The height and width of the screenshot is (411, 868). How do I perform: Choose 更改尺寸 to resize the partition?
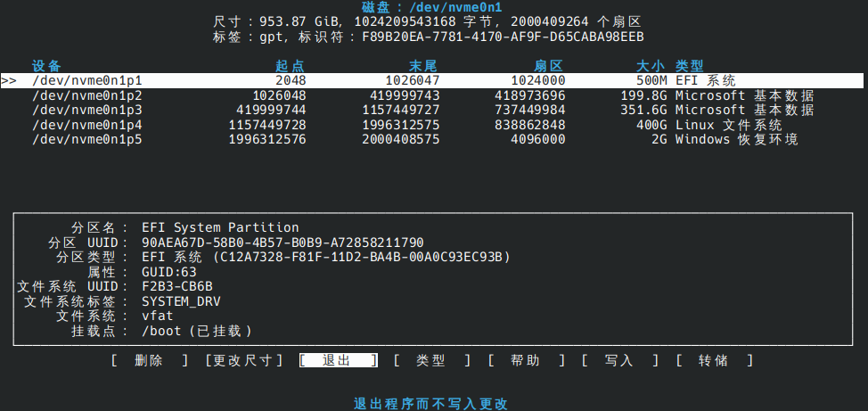[x=243, y=360]
